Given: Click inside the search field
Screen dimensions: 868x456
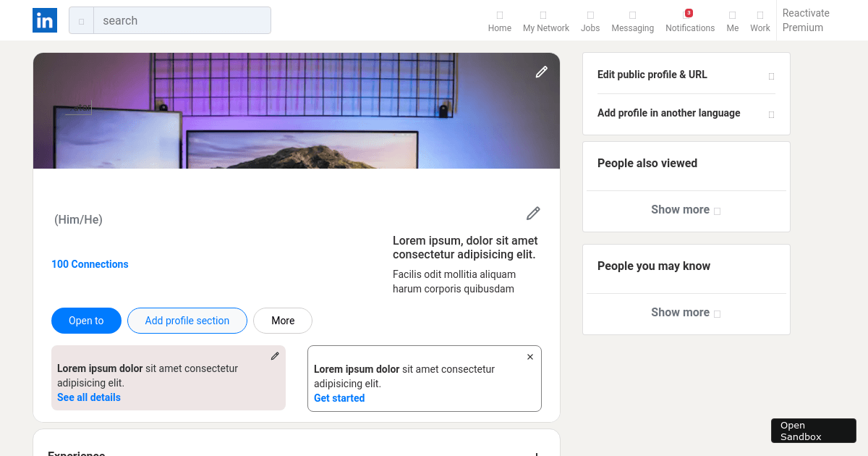Looking at the screenshot, I should tap(181, 20).
